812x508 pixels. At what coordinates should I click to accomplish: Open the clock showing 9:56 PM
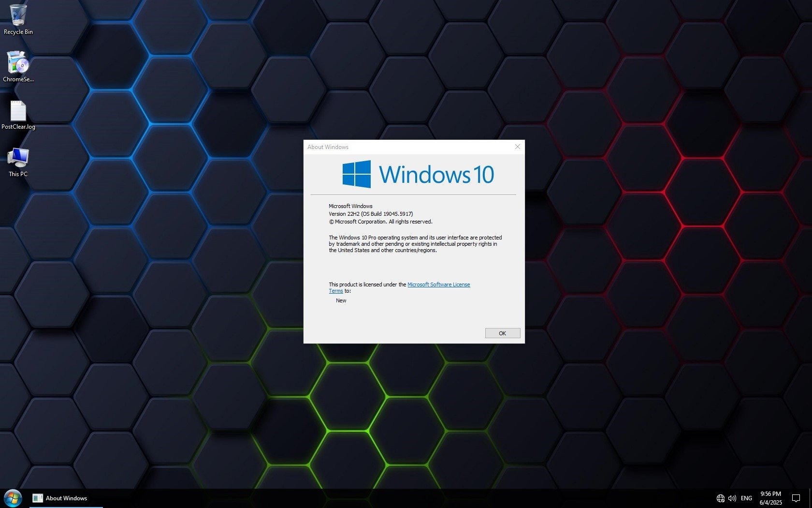point(770,498)
